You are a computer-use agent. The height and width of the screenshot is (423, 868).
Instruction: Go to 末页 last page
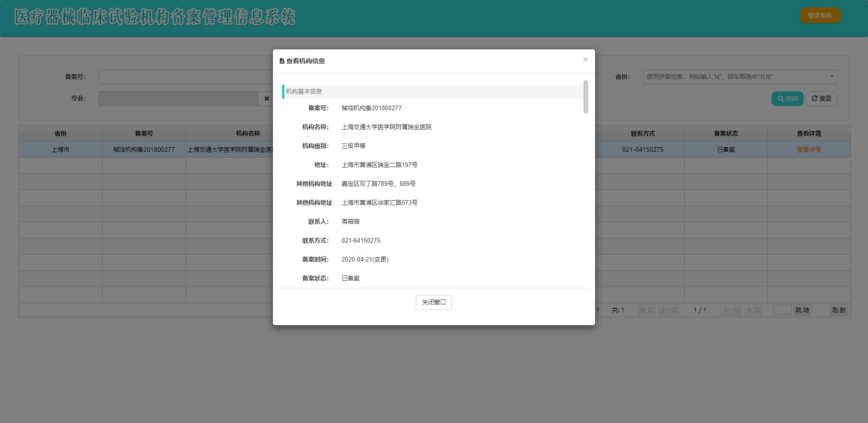(753, 310)
